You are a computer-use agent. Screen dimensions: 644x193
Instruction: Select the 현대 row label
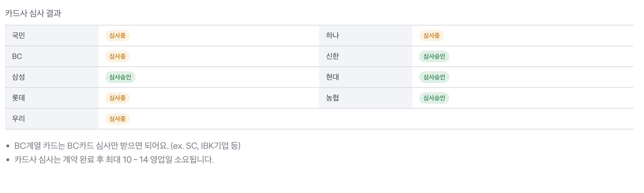(x=332, y=77)
